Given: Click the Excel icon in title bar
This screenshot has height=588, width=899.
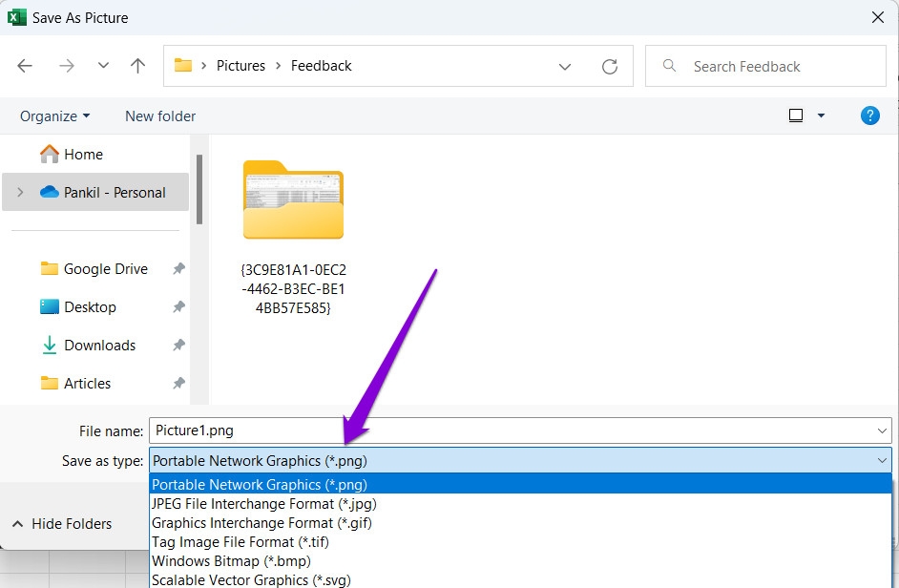Looking at the screenshot, I should (16, 17).
